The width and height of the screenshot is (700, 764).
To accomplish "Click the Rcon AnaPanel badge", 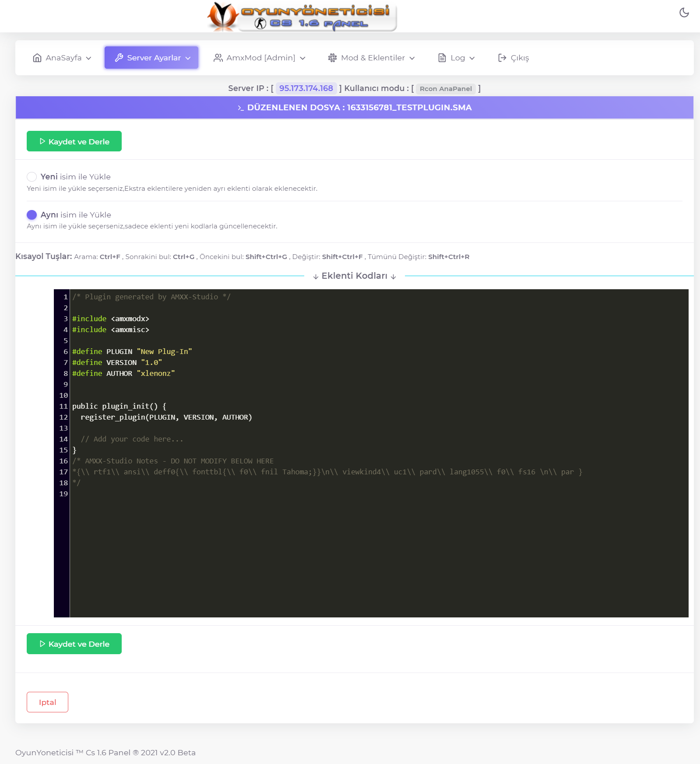I will (446, 89).
